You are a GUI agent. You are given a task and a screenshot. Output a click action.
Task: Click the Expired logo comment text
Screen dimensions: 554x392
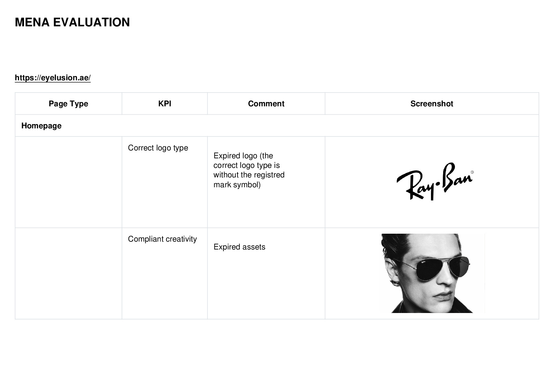249,170
